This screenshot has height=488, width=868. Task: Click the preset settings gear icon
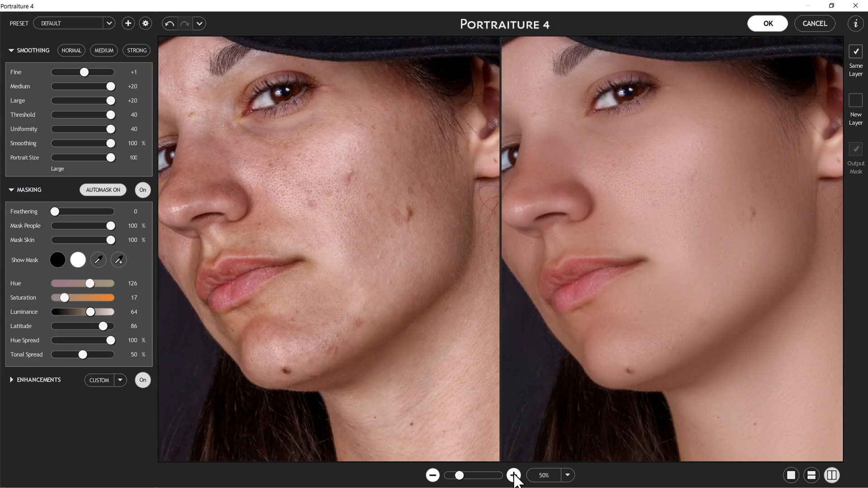pyautogui.click(x=146, y=23)
